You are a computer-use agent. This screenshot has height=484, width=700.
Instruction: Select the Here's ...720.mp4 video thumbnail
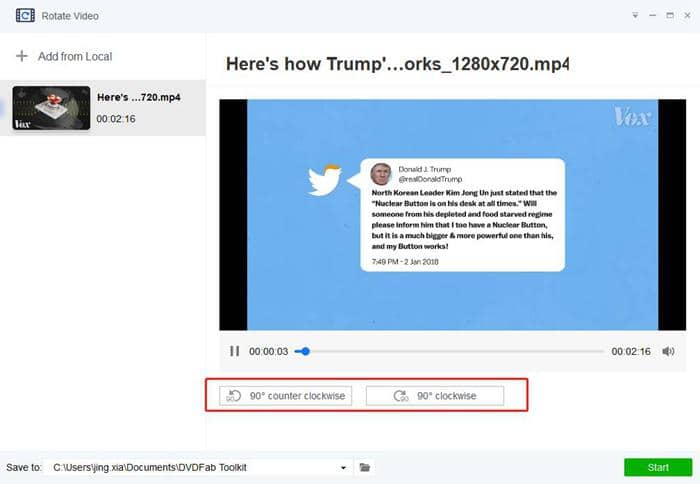[51, 108]
